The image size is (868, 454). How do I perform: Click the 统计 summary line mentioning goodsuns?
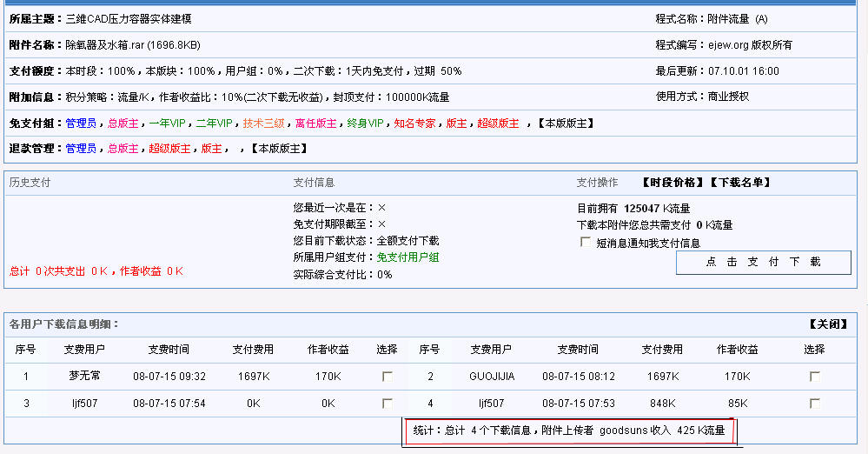point(569,431)
